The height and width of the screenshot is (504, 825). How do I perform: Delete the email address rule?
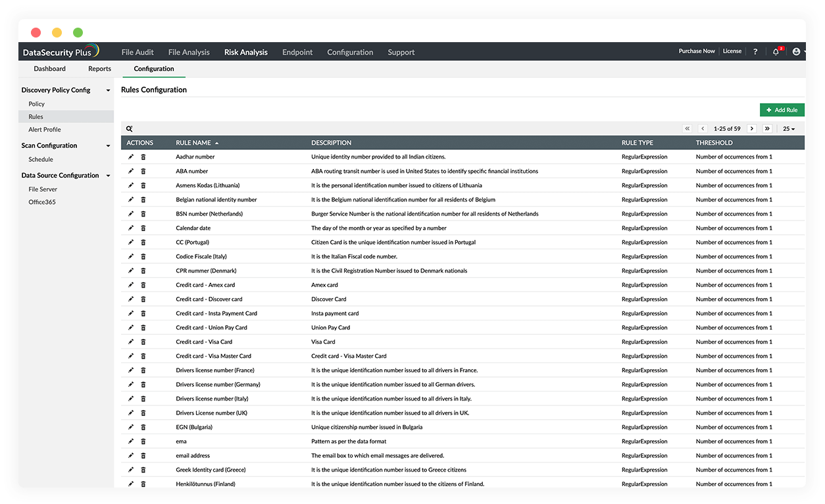(143, 455)
